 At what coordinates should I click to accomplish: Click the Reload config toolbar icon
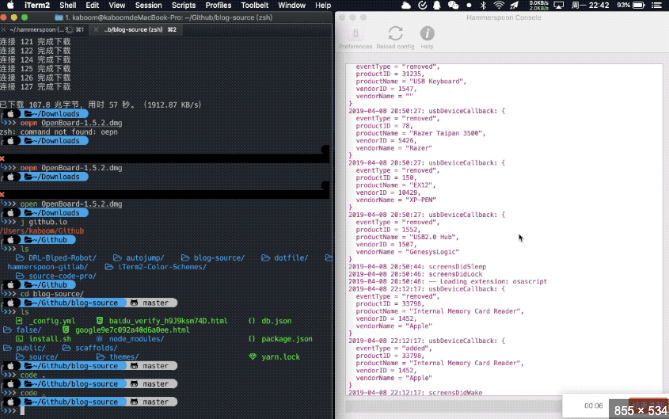tap(396, 38)
